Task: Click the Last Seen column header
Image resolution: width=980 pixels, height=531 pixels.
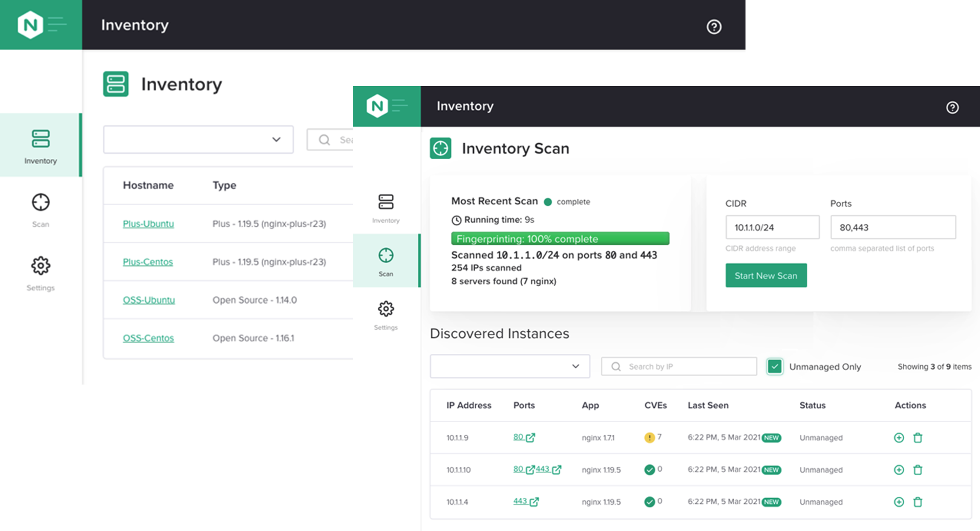Action: pos(708,405)
